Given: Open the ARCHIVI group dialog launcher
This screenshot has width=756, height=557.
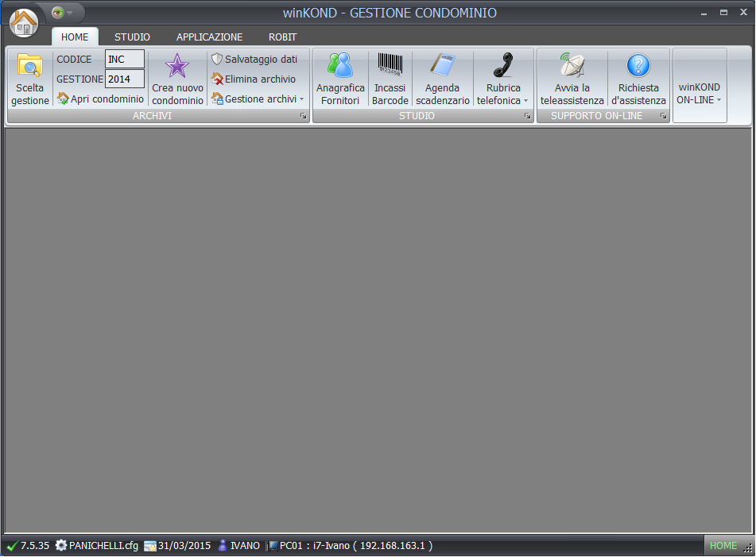Looking at the screenshot, I should click(x=303, y=116).
